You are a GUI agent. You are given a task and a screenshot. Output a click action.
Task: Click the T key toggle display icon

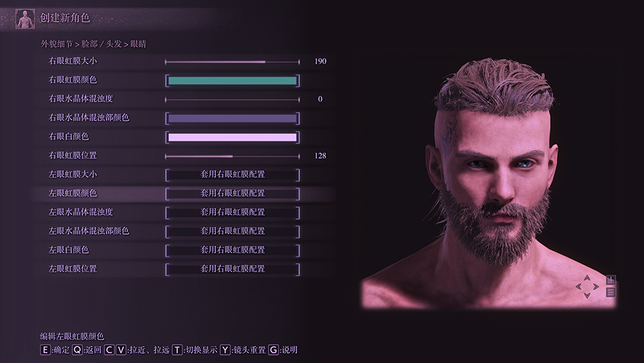(x=177, y=350)
